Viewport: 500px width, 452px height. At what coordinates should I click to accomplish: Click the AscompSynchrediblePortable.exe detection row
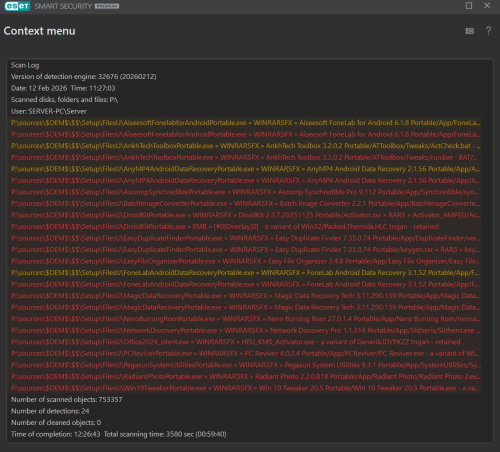tap(246, 192)
